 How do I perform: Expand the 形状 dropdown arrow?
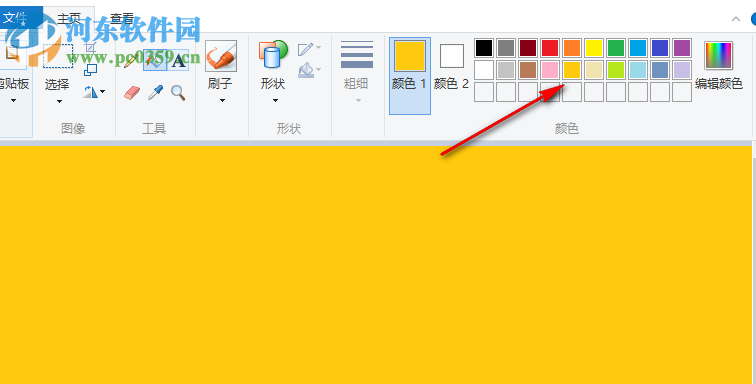pyautogui.click(x=275, y=101)
